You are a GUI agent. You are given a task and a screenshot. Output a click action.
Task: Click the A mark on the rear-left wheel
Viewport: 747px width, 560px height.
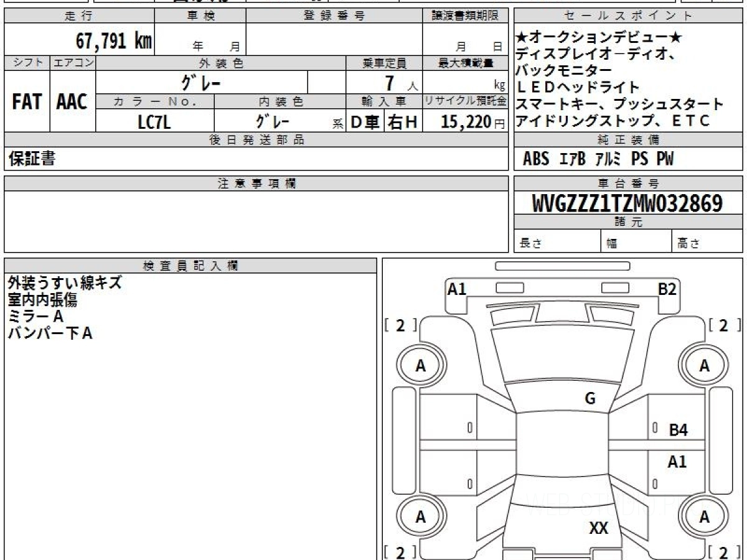coord(421,516)
